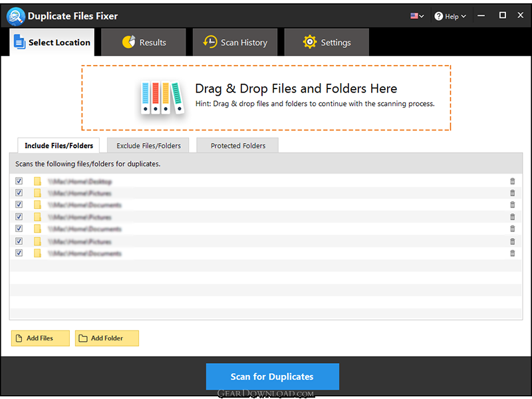Click the first Documents row folder icon
This screenshot has height=399, width=532.
[x=37, y=205]
